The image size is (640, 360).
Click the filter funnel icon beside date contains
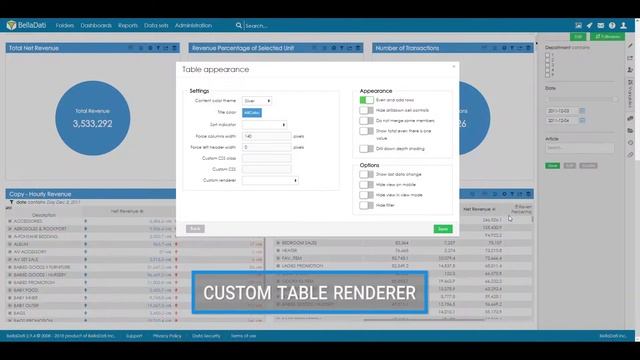[11, 202]
